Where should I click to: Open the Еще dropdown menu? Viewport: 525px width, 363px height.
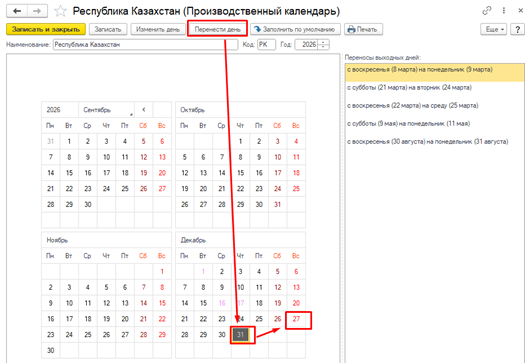494,29
